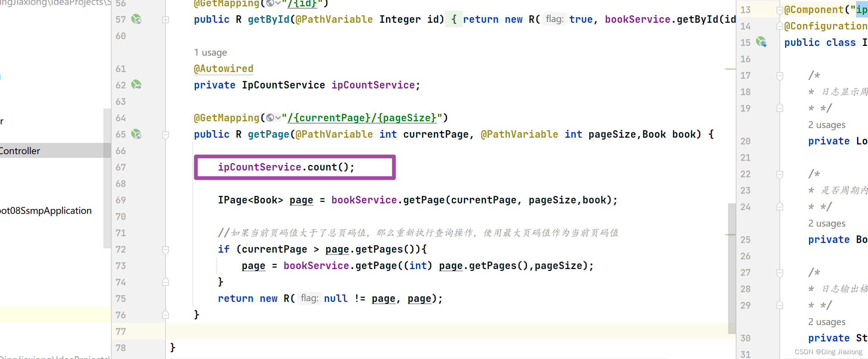Click the @Component annotation in right editor
The image size is (868, 359).
[x=814, y=10]
